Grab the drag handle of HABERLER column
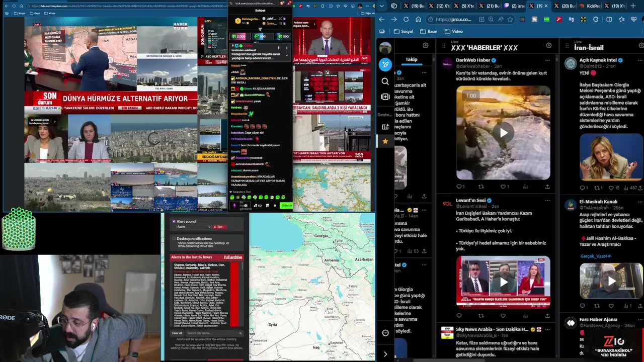The height and width of the screenshot is (362, 644). 444,46
